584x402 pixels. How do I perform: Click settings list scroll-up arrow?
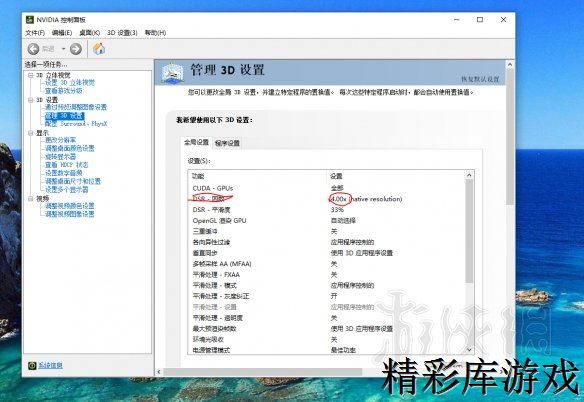coord(469,175)
